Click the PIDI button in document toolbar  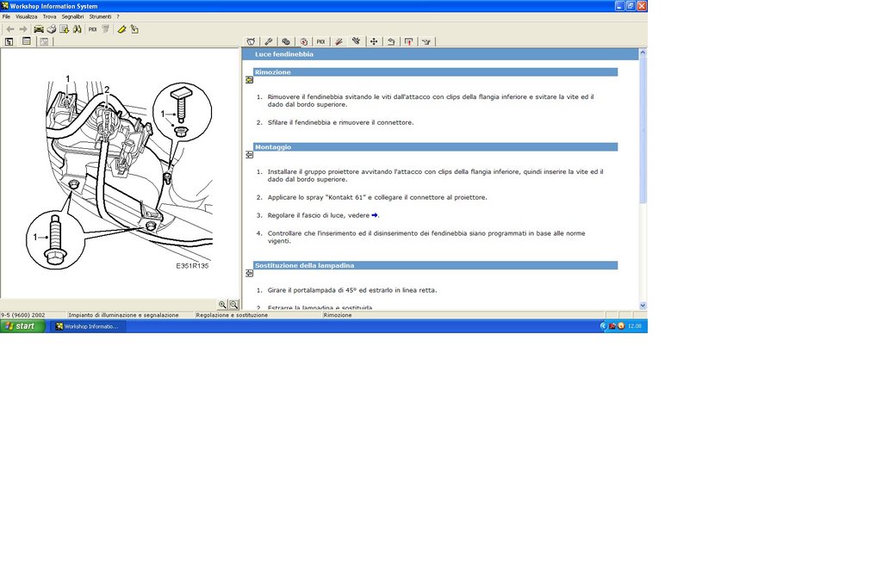[x=320, y=41]
